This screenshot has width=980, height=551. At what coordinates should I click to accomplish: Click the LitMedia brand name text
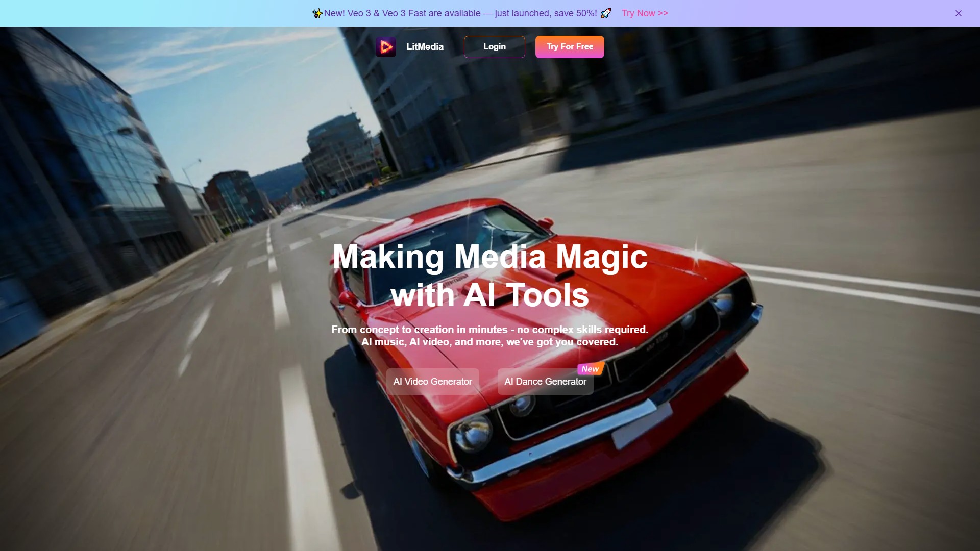425,47
